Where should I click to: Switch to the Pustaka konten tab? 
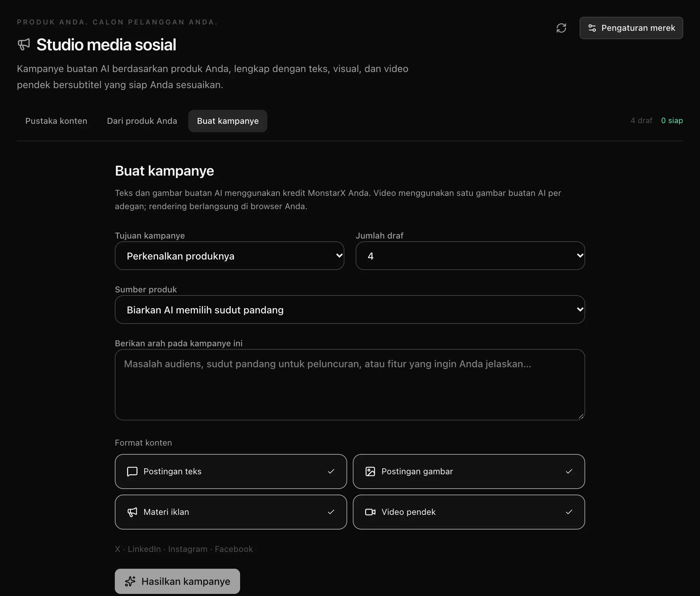pos(56,121)
